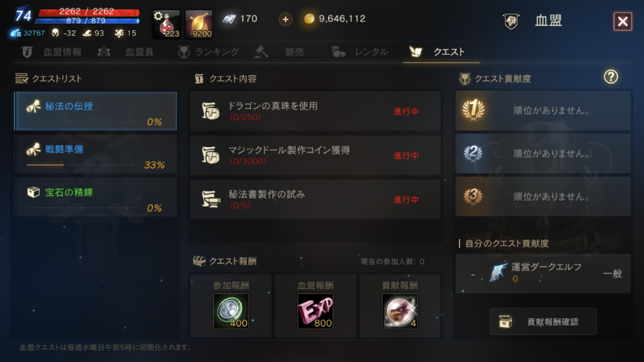The width and height of the screenshot is (644, 362).
Task: Tap the clan lion shield emblem
Action: coord(511,21)
